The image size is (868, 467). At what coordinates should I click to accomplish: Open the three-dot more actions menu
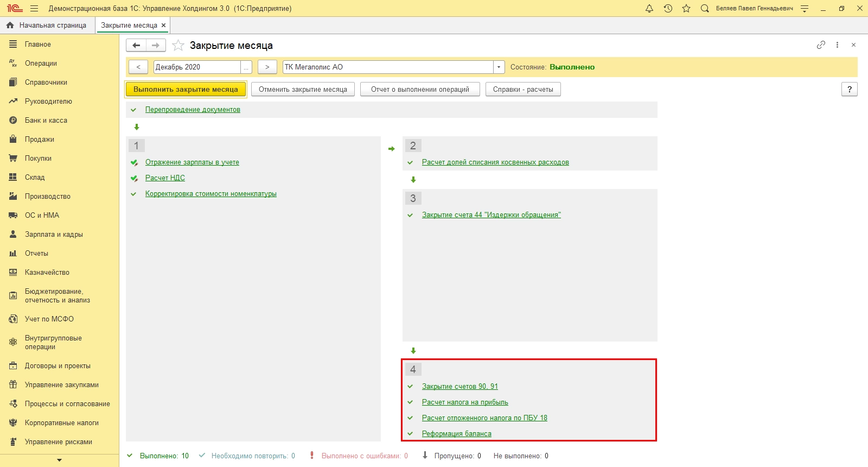click(x=838, y=45)
